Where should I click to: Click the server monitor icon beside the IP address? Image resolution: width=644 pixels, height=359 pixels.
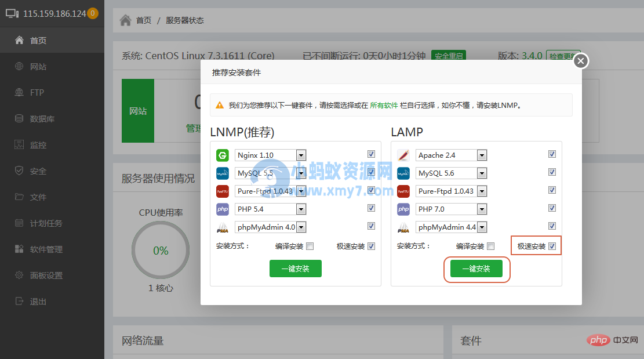tap(12, 13)
